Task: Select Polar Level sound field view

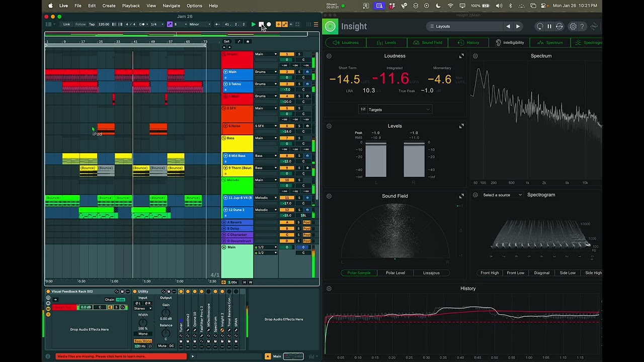Action: pyautogui.click(x=395, y=273)
